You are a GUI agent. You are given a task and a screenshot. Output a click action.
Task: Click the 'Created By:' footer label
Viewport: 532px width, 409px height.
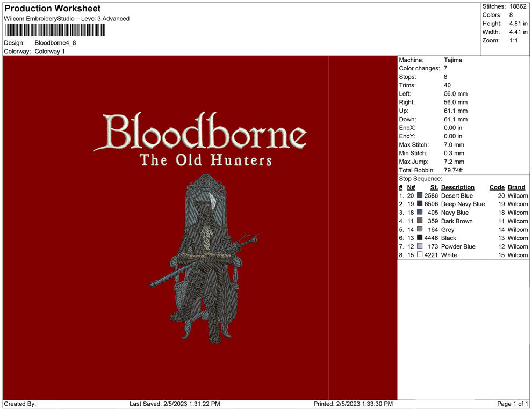pos(20,404)
